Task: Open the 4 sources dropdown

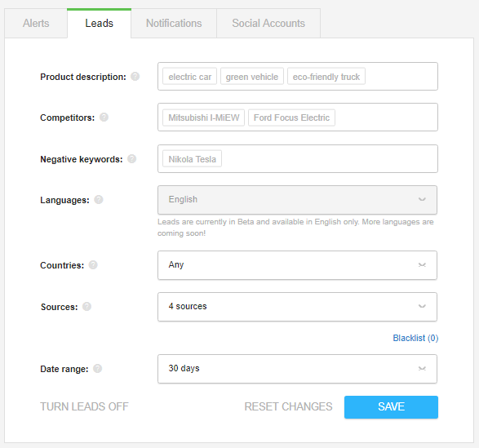Action: tap(297, 307)
